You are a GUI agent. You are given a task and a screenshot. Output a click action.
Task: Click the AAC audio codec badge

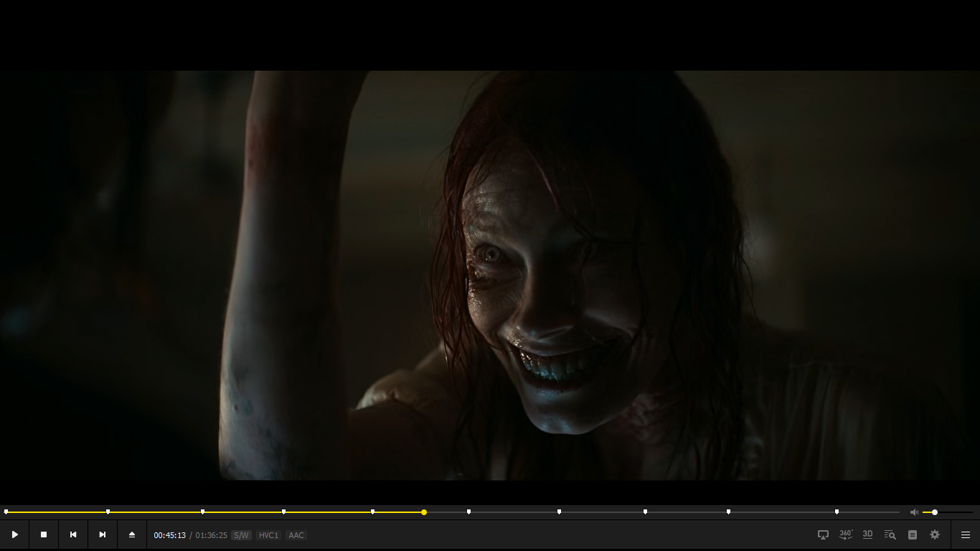coord(296,535)
